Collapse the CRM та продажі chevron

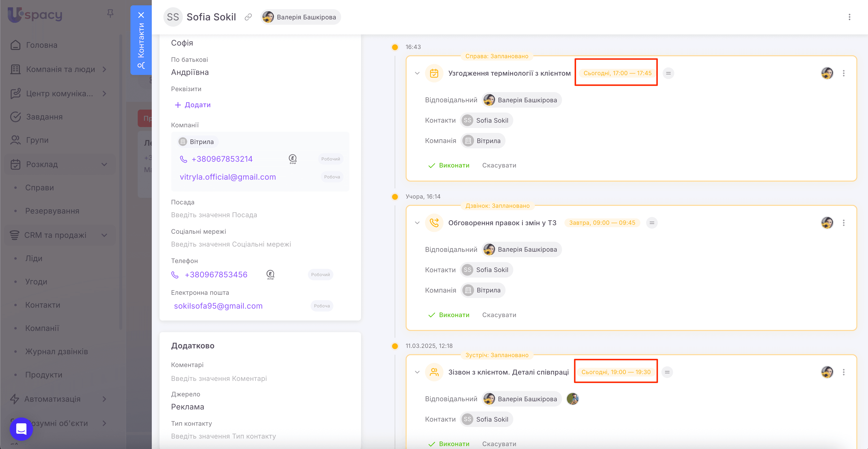[104, 235]
